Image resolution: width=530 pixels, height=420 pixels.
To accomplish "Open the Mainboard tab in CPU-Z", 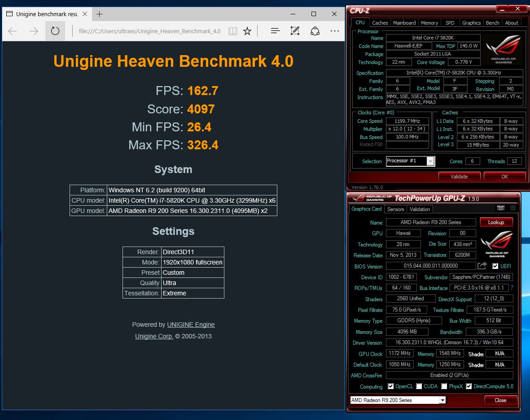I will (404, 22).
